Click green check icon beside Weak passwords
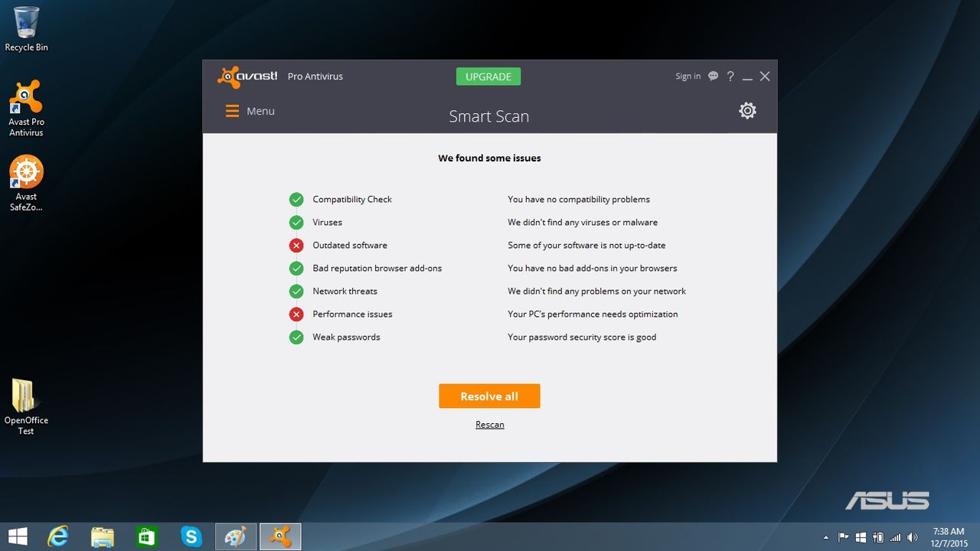 pos(296,337)
